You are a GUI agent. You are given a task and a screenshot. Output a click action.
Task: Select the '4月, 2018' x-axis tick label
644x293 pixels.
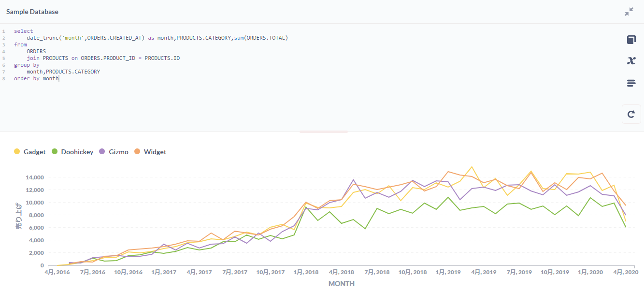(x=341, y=272)
